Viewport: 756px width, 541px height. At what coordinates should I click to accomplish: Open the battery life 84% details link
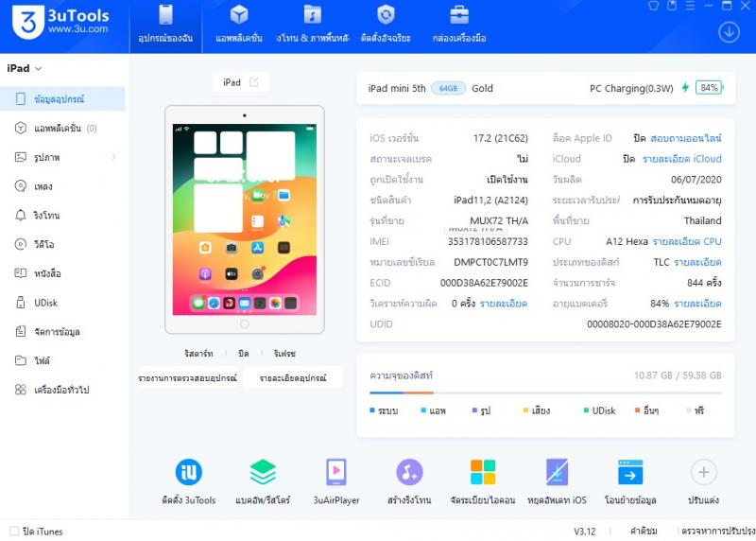[x=697, y=304]
